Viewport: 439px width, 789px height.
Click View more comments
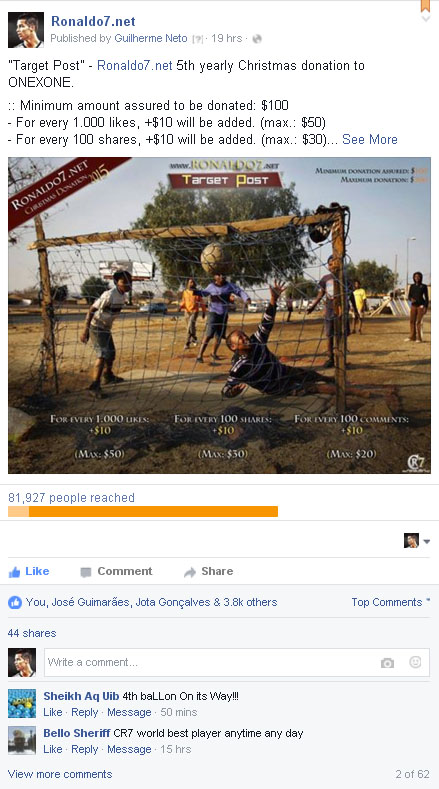[x=60, y=774]
